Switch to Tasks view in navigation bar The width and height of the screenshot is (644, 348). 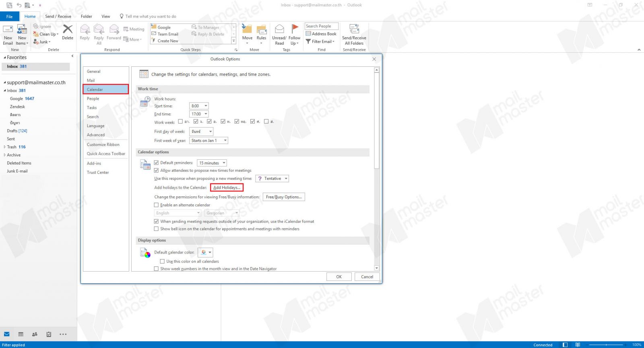click(x=49, y=334)
